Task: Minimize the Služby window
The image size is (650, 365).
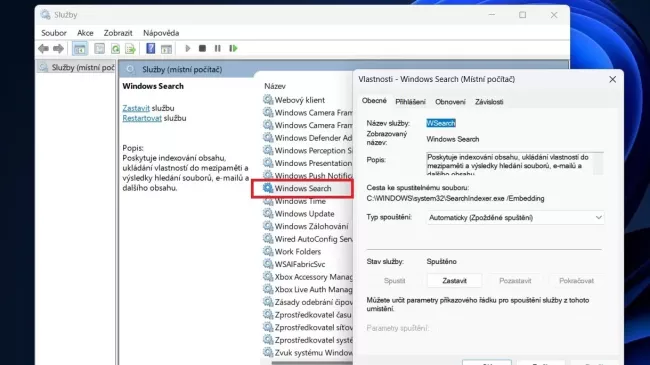Action: [x=492, y=15]
